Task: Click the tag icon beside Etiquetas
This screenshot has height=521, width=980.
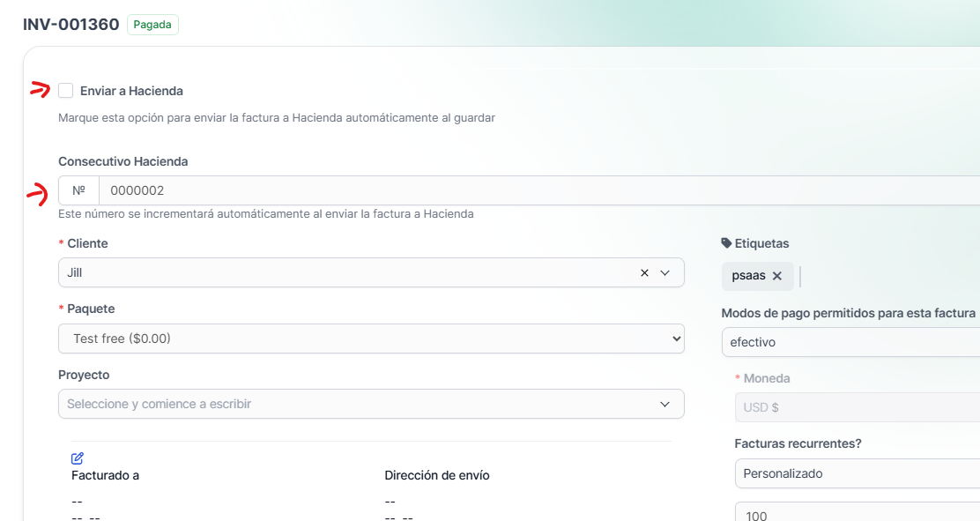Action: point(726,243)
